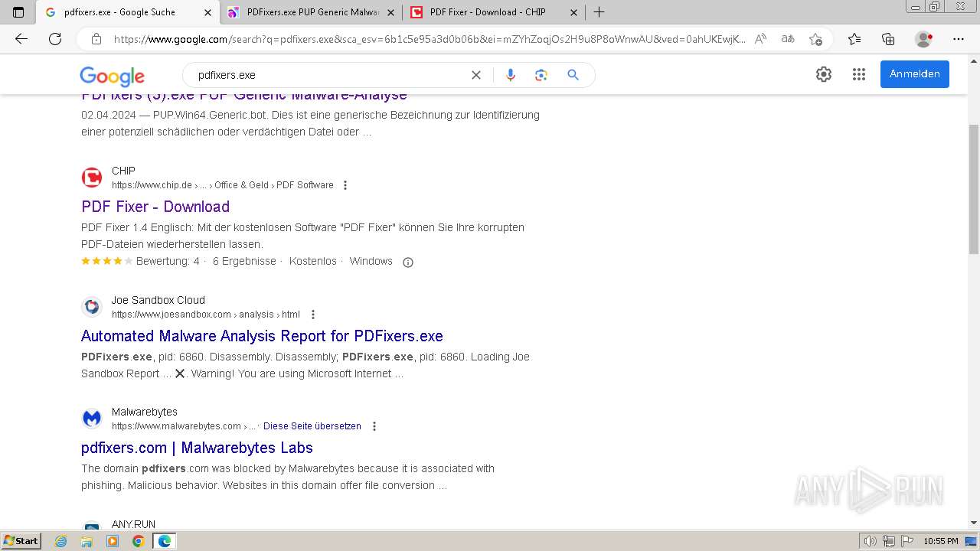Launch Chrome from the taskbar
Screen dimensions: 980x551
click(139, 541)
